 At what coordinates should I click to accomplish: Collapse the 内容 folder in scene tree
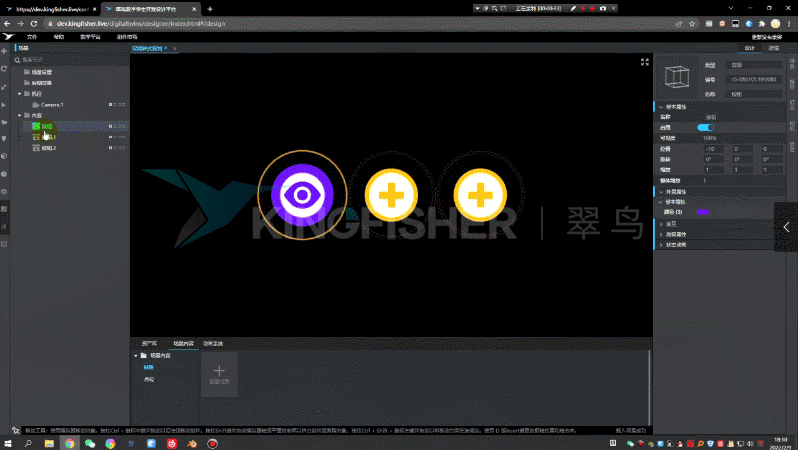click(20, 116)
